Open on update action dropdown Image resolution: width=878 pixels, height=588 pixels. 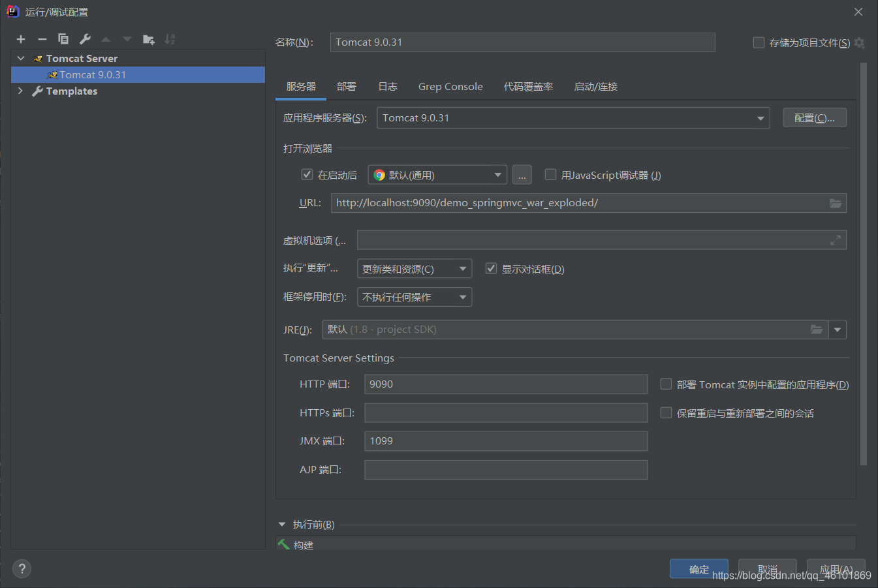[415, 269]
